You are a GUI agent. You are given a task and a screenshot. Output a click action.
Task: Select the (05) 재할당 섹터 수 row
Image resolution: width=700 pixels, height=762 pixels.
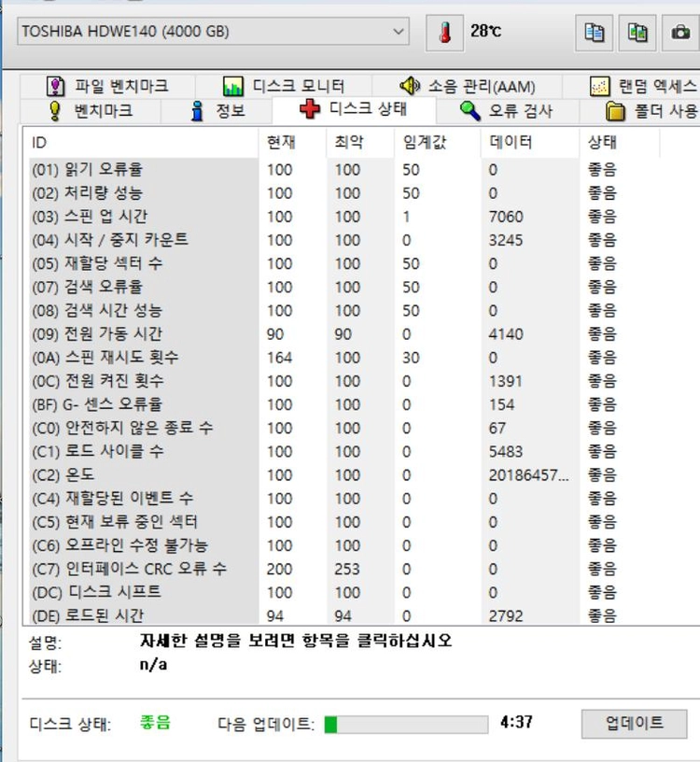pos(362,264)
